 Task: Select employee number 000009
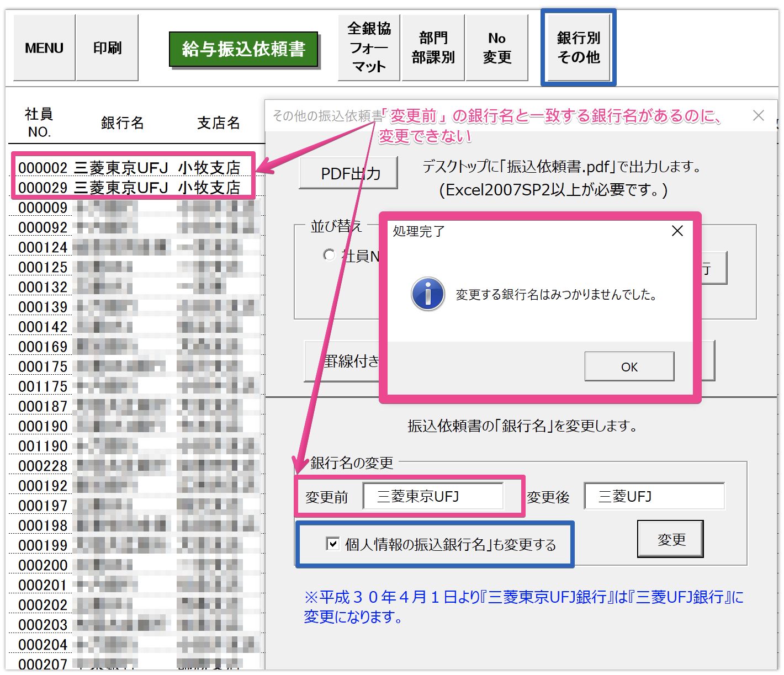pyautogui.click(x=43, y=208)
